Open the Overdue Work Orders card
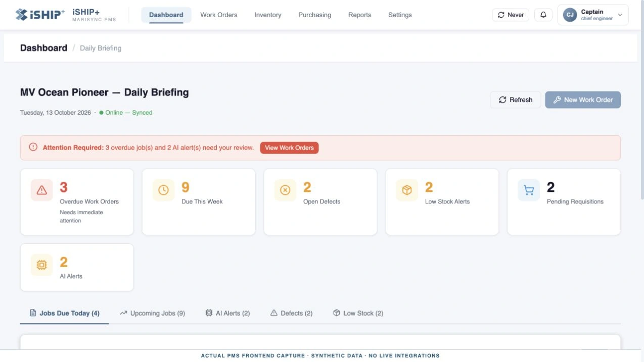This screenshot has width=644, height=362. click(77, 202)
